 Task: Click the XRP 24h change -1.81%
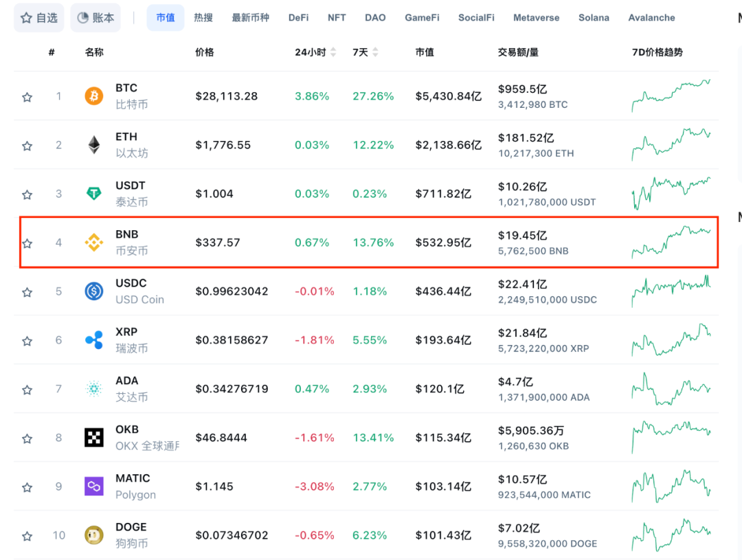coord(314,340)
